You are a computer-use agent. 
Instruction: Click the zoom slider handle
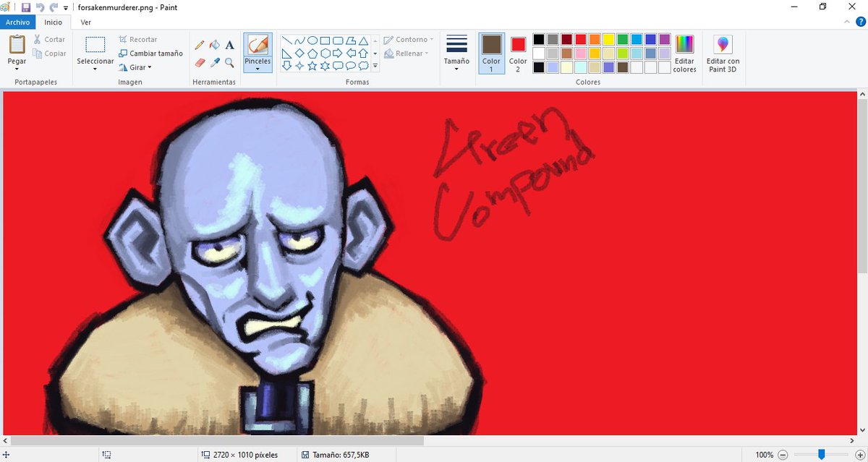coord(822,454)
